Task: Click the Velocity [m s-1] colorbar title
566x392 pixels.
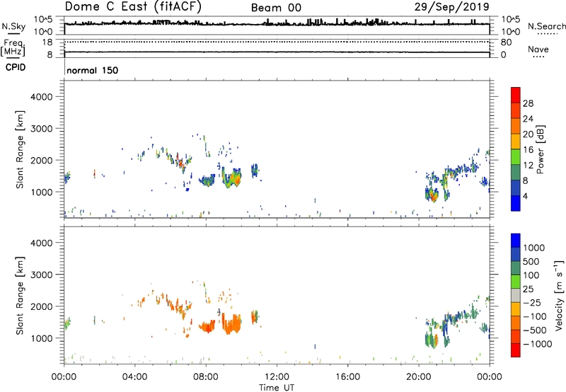Action: coord(559,295)
